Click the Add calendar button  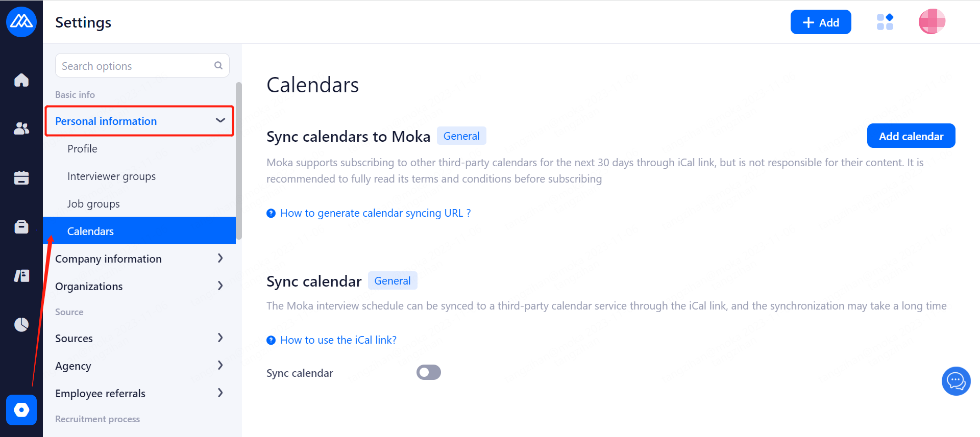tap(911, 136)
